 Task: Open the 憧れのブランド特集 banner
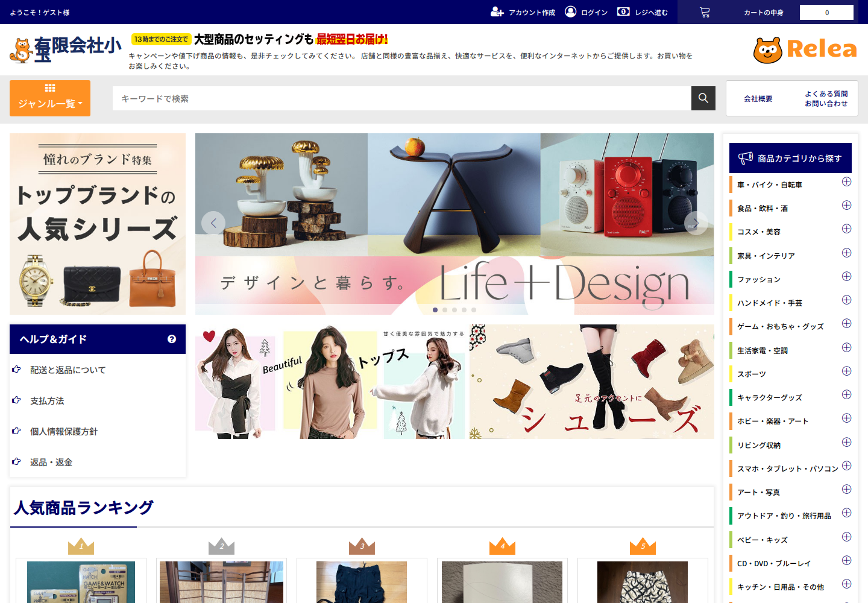pyautogui.click(x=98, y=224)
